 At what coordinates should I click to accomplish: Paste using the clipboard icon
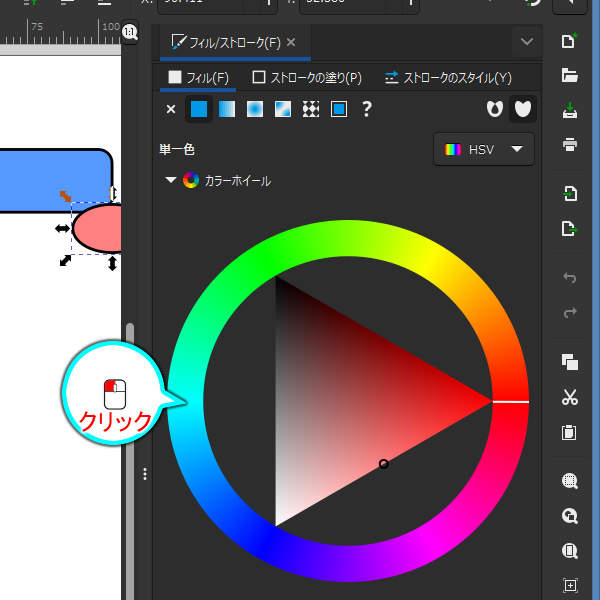click(x=569, y=432)
